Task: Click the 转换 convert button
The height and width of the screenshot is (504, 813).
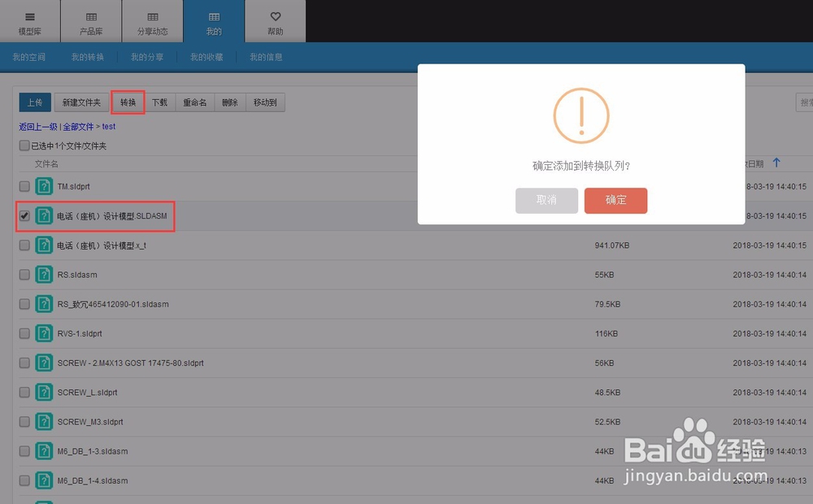Action: (128, 102)
